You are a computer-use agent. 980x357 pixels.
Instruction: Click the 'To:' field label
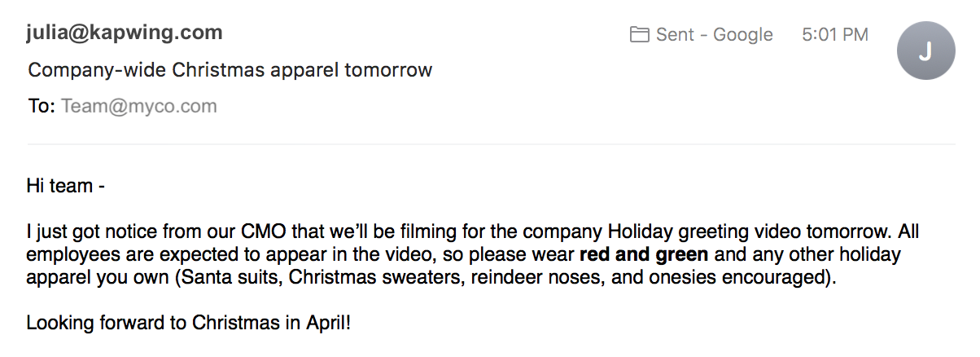41,106
